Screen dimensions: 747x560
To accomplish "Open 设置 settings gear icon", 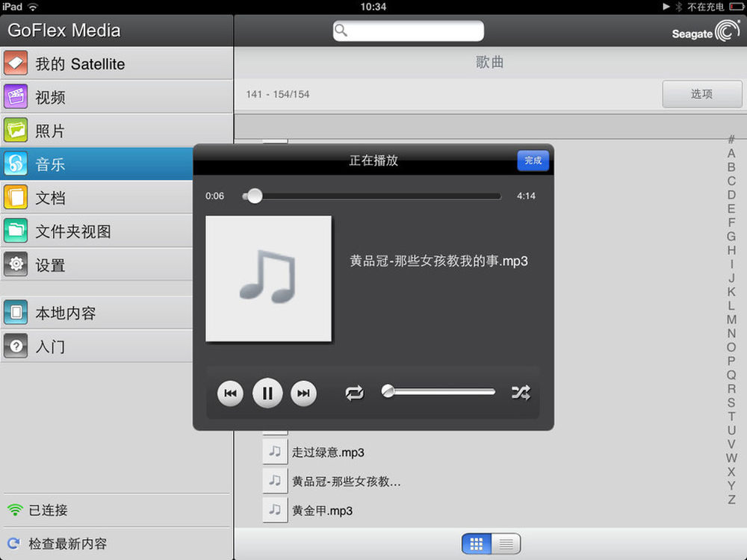I will pyautogui.click(x=16, y=265).
